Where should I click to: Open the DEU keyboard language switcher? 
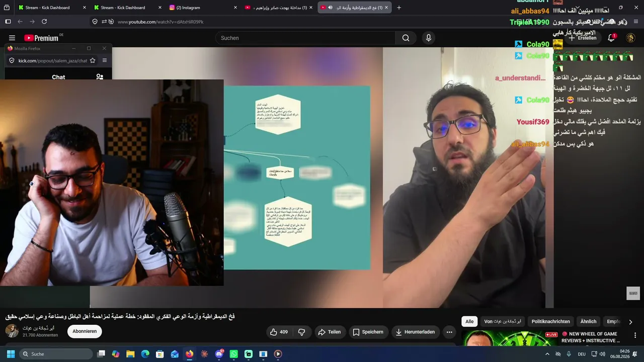pyautogui.click(x=582, y=354)
